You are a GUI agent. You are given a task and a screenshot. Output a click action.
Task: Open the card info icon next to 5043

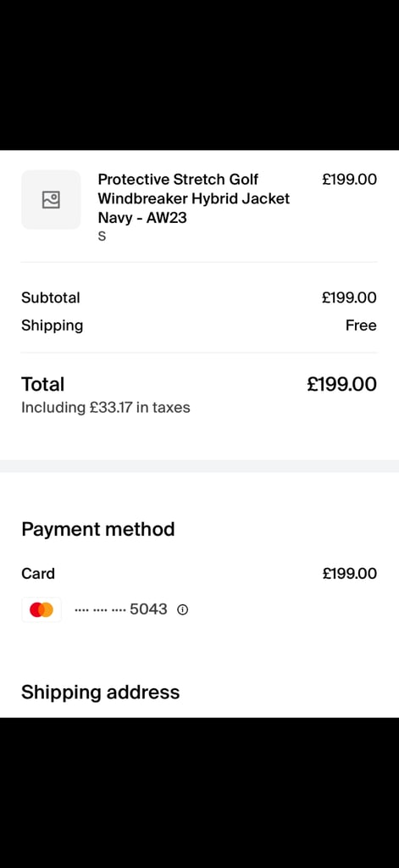tap(183, 609)
